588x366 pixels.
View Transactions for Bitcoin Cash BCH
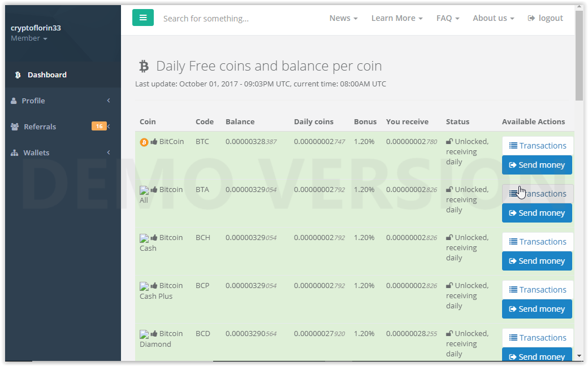tap(537, 242)
